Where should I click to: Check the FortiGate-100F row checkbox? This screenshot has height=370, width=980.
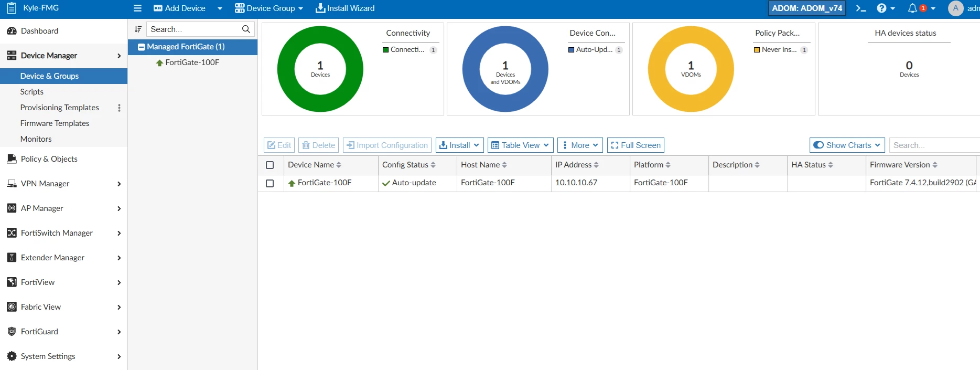270,184
